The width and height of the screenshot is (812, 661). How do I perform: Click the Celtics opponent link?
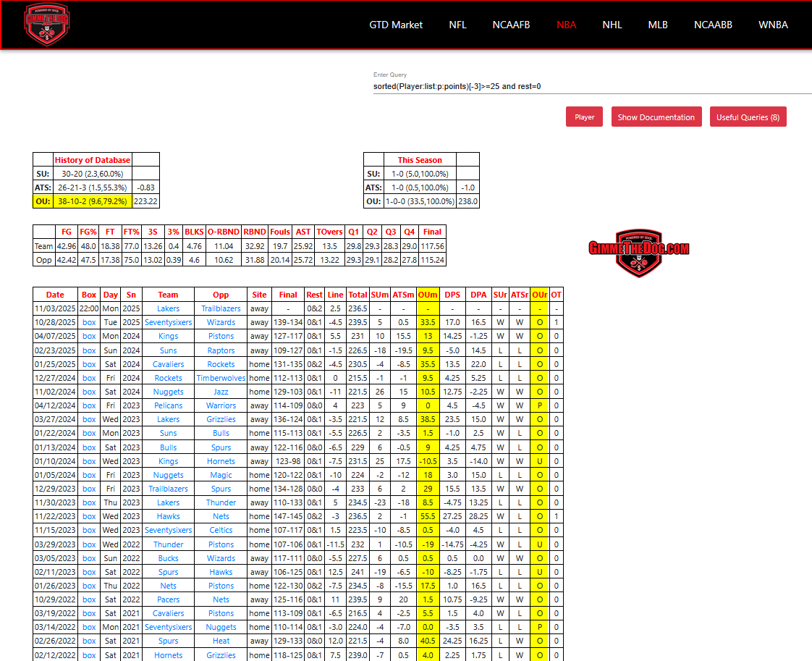[x=221, y=531]
